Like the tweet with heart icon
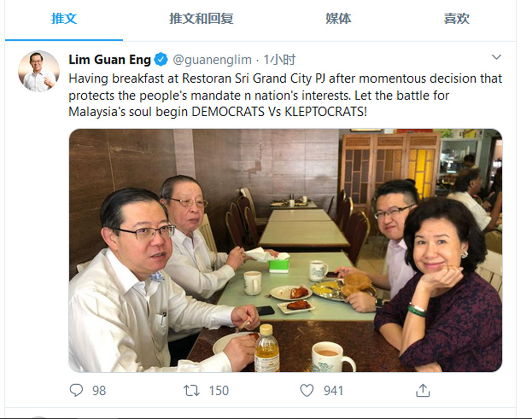This screenshot has height=419, width=532. click(x=307, y=390)
